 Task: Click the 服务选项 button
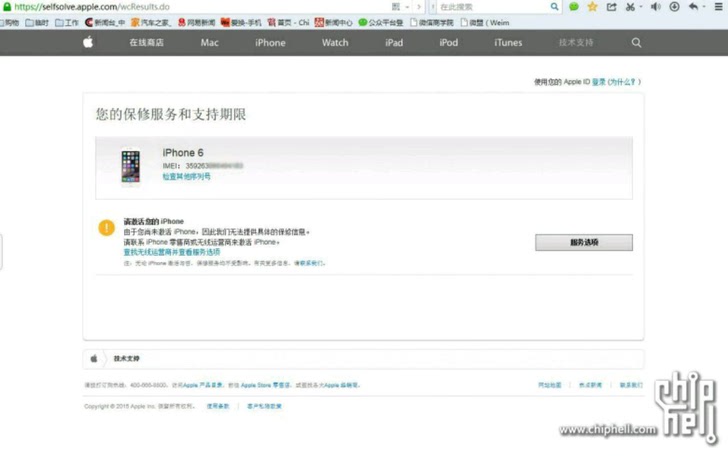[x=583, y=242]
